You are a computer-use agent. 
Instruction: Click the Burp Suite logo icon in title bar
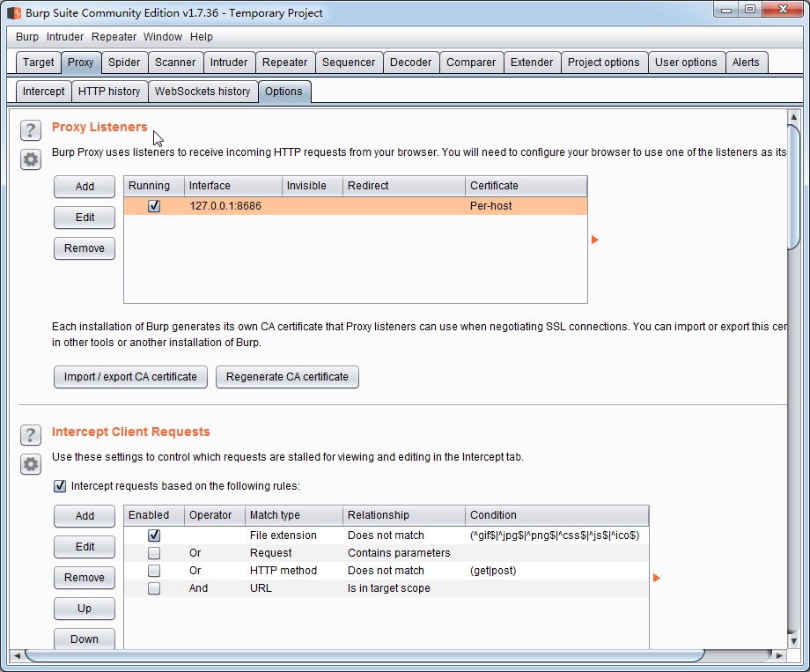click(x=14, y=12)
